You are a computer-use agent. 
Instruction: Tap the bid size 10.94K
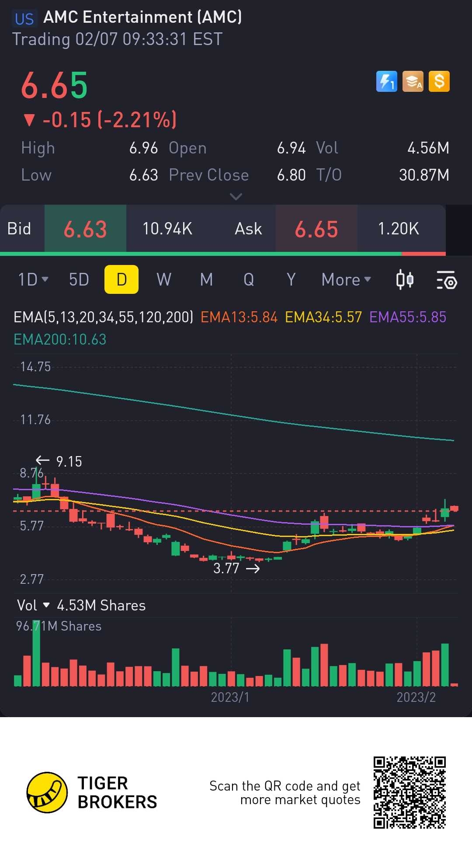click(167, 229)
